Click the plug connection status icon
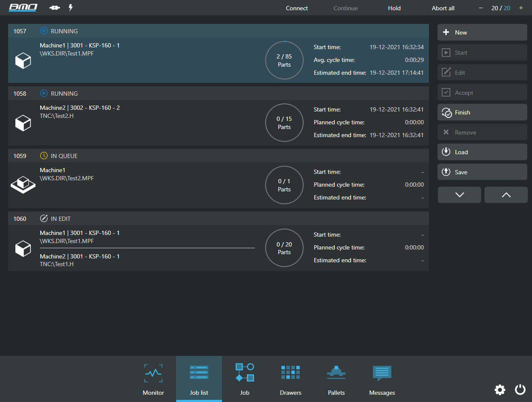 55,8
